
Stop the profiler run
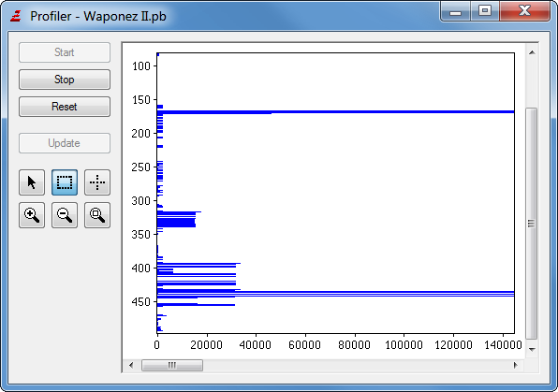pyautogui.click(x=65, y=80)
